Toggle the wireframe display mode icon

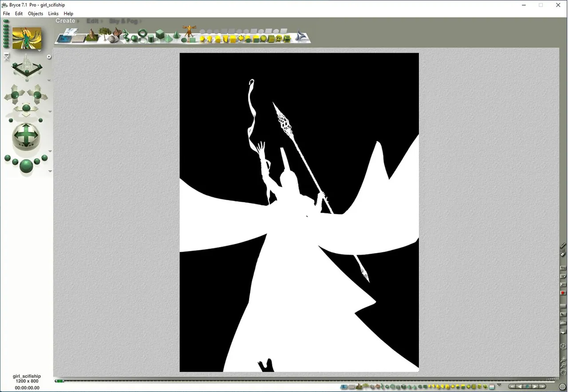click(563, 346)
